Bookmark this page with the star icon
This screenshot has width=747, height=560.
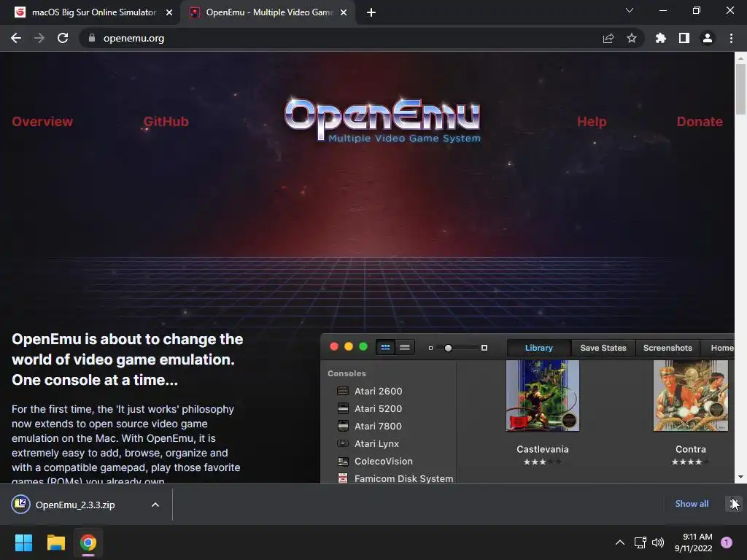click(632, 38)
